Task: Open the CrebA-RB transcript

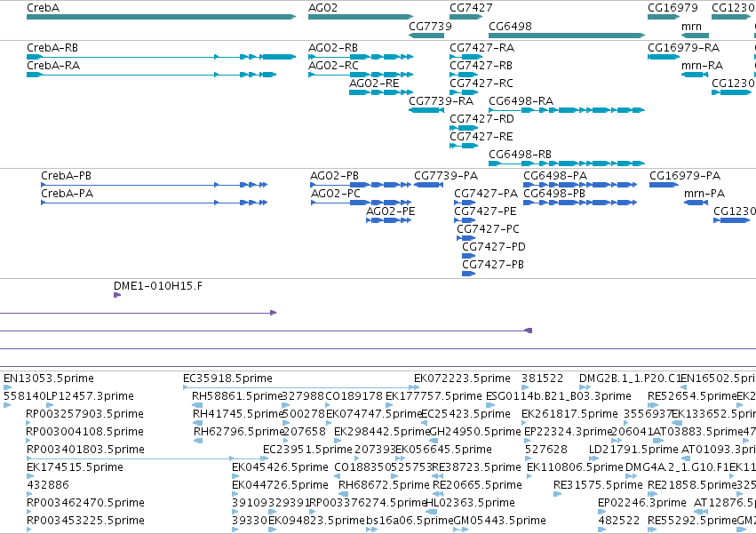Action: [x=161, y=57]
